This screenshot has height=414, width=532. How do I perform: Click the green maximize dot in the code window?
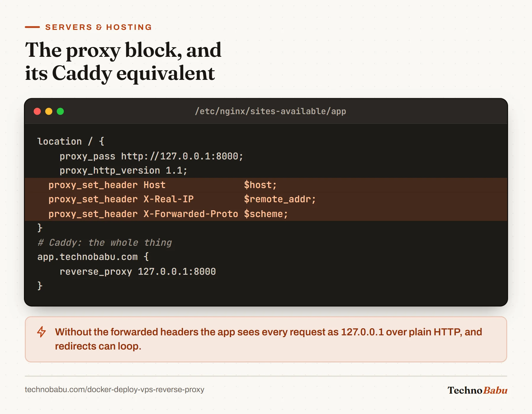[x=60, y=111]
